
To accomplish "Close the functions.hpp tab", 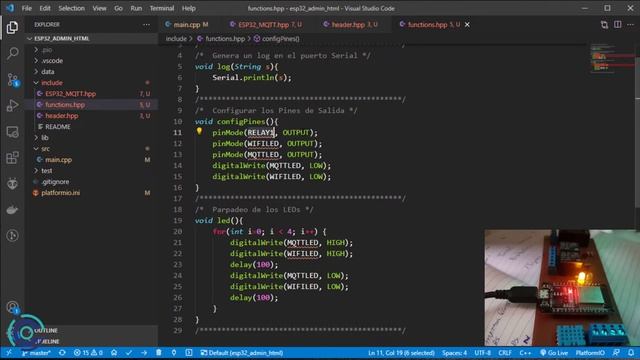I will [x=467, y=24].
